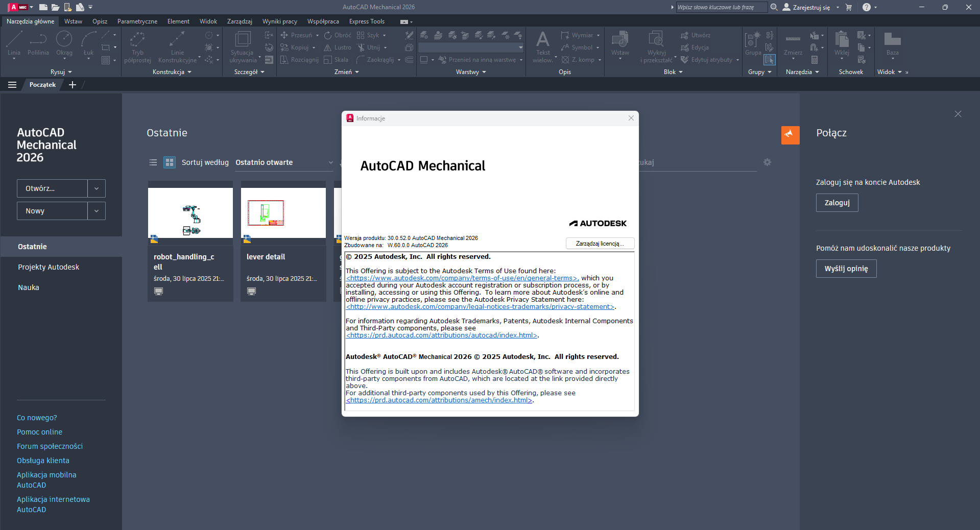The height and width of the screenshot is (530, 980).
Task: Select the Lustro mirror tool
Action: point(338,47)
